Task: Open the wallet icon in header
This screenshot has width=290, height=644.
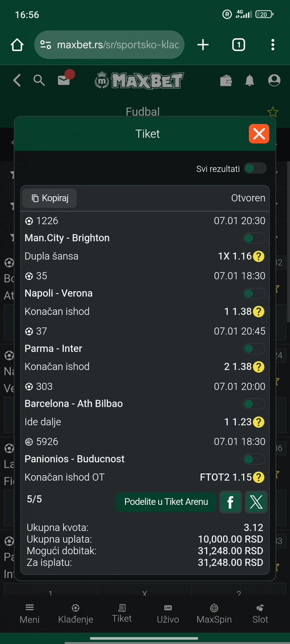Action: point(226,81)
